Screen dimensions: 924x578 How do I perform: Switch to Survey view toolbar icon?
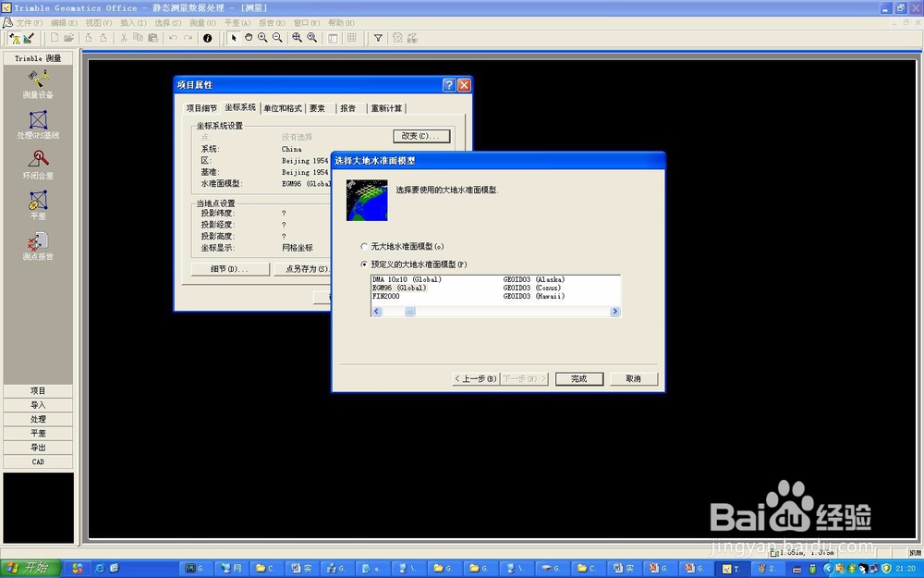[16, 38]
